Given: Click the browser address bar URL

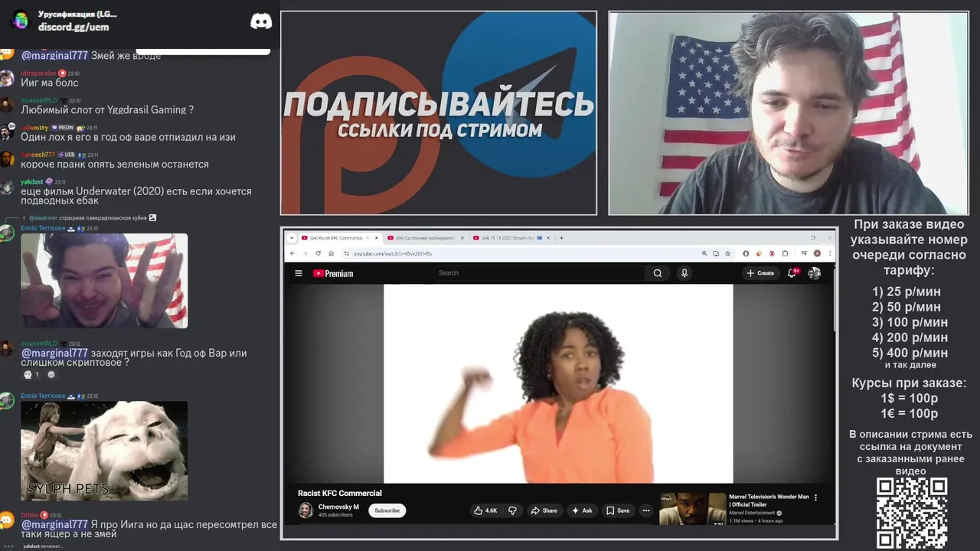Looking at the screenshot, I should 393,253.
